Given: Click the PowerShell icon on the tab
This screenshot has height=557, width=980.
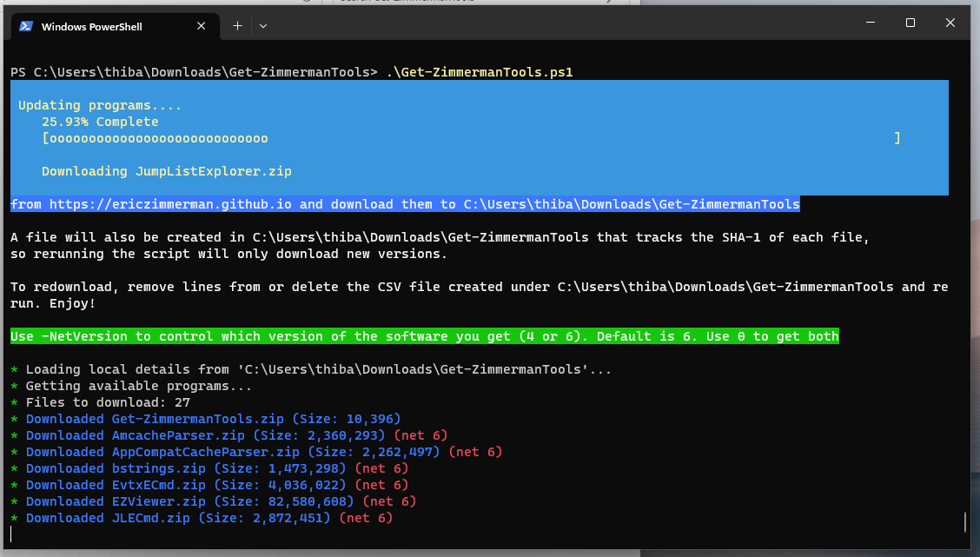Looking at the screenshot, I should (26, 26).
